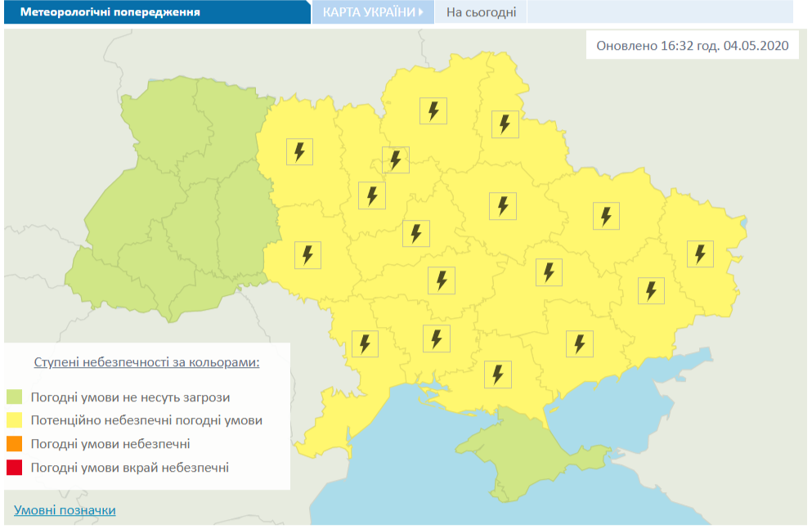Screen dimensions: 812x529
Task: Select the thunderstorm icon over Kherson region
Action: [x=498, y=374]
